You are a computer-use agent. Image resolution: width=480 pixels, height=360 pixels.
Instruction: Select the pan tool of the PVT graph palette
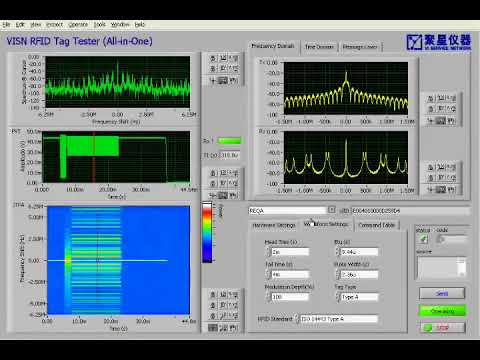click(x=234, y=195)
